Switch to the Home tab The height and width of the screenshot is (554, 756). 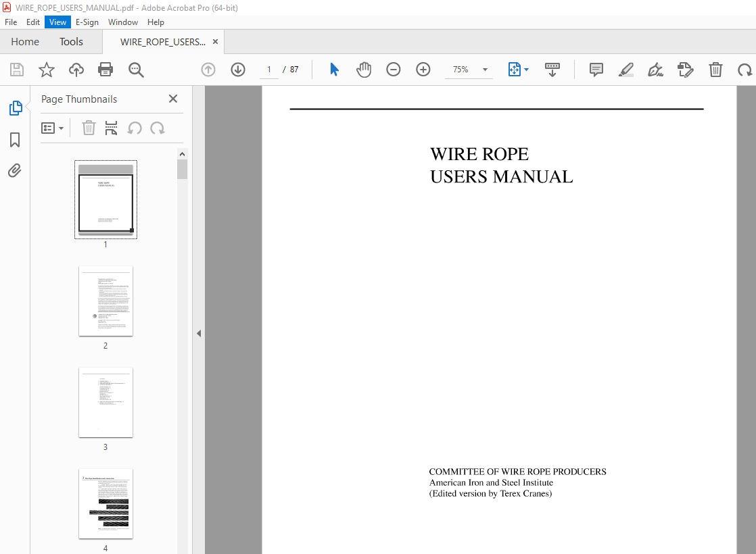coord(25,42)
